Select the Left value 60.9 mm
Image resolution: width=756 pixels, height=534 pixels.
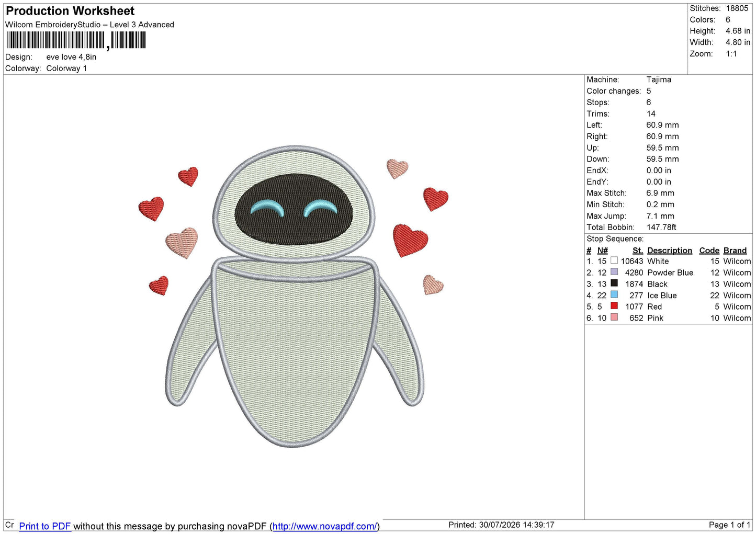tap(662, 125)
